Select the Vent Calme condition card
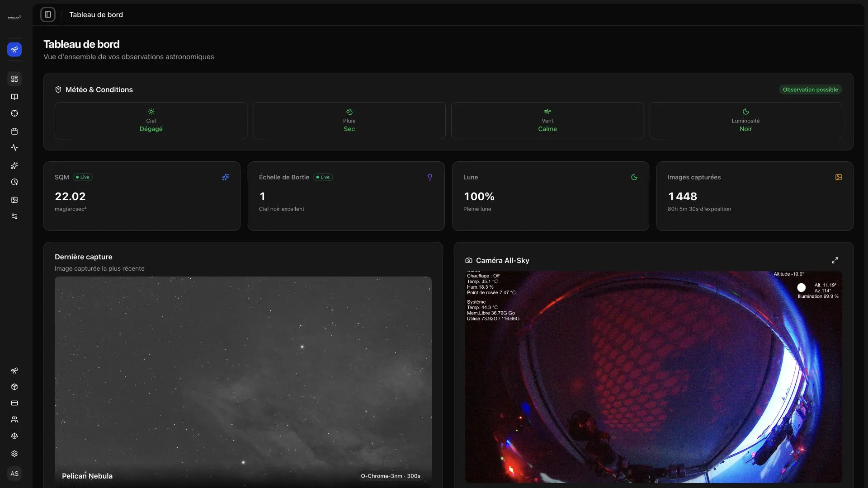Viewport: 868px width, 488px height. (547, 121)
